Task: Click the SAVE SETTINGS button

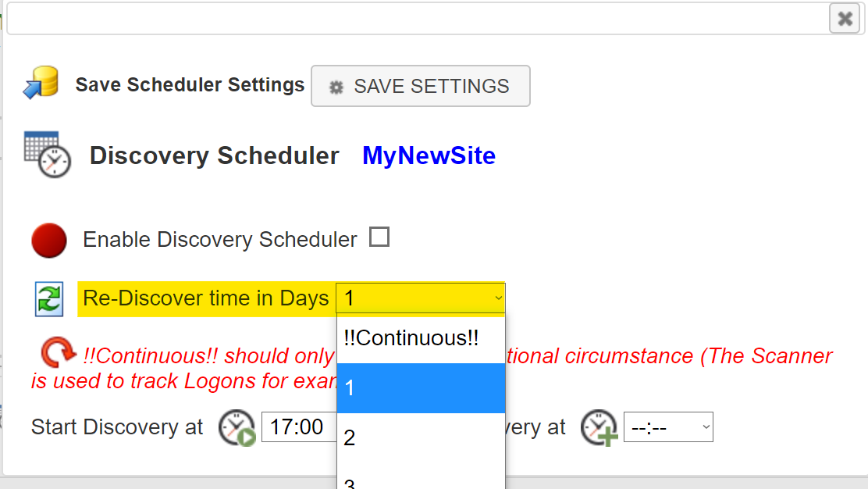Action: pyautogui.click(x=421, y=86)
